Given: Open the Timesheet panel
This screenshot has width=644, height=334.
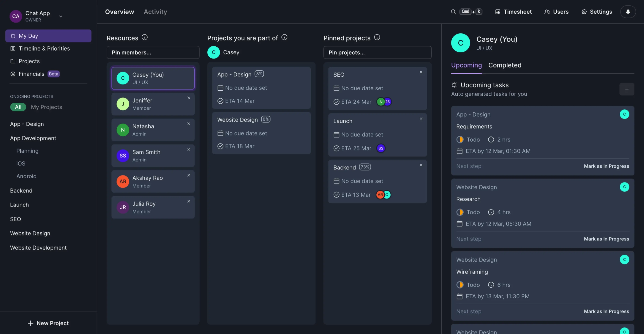Looking at the screenshot, I should (513, 11).
